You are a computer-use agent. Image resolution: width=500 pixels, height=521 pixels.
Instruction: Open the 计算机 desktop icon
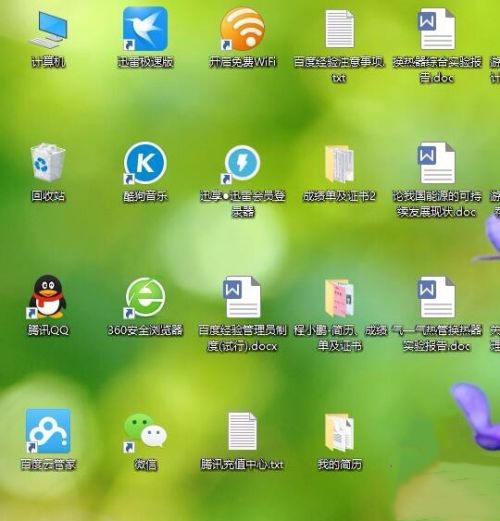point(48,30)
